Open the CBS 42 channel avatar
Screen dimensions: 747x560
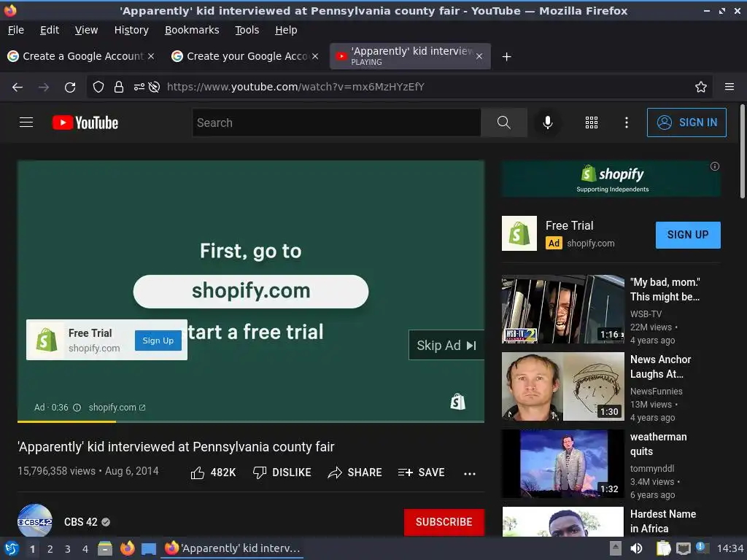pos(35,522)
